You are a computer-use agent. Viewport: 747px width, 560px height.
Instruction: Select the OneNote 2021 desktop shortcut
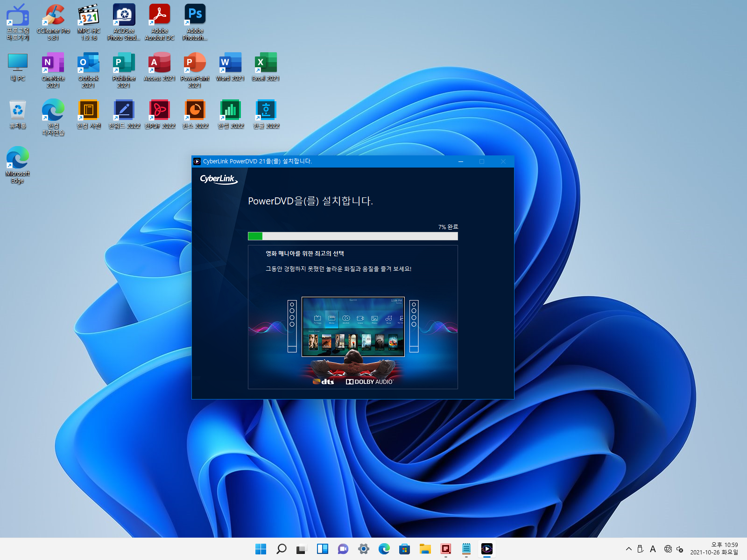[x=53, y=70]
